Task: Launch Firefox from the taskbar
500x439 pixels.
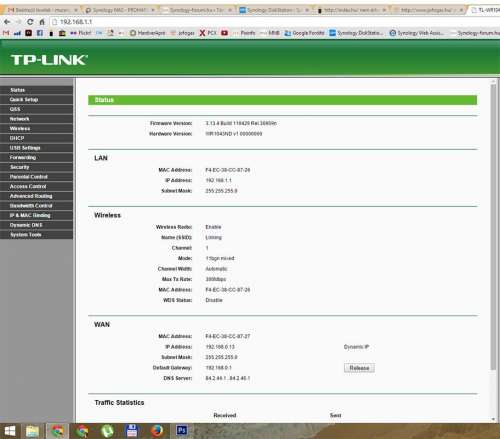Action: coord(157,431)
